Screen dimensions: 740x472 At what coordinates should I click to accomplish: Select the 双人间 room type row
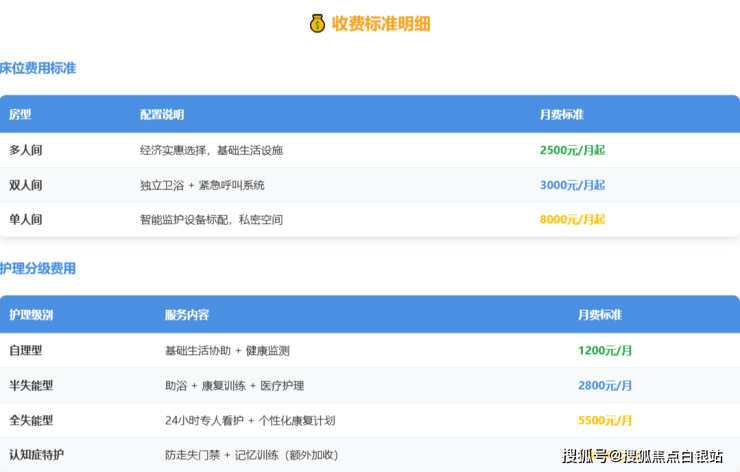(x=26, y=185)
